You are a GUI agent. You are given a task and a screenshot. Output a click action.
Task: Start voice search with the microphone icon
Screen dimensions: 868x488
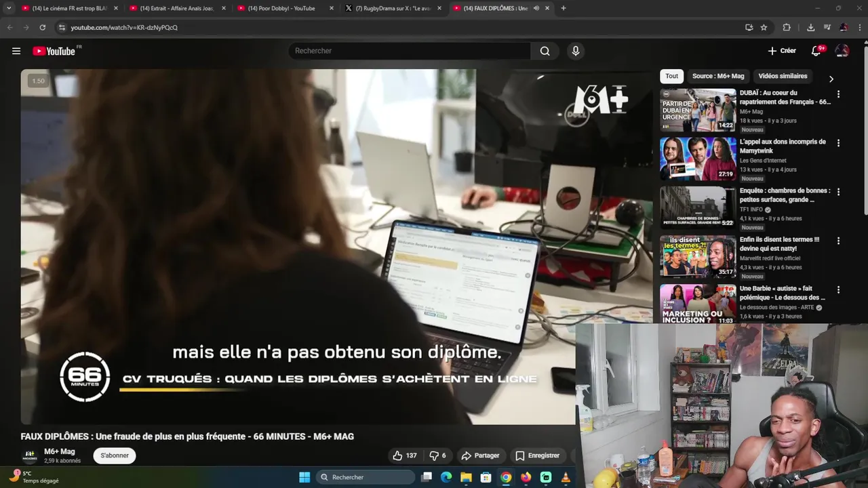(x=576, y=51)
